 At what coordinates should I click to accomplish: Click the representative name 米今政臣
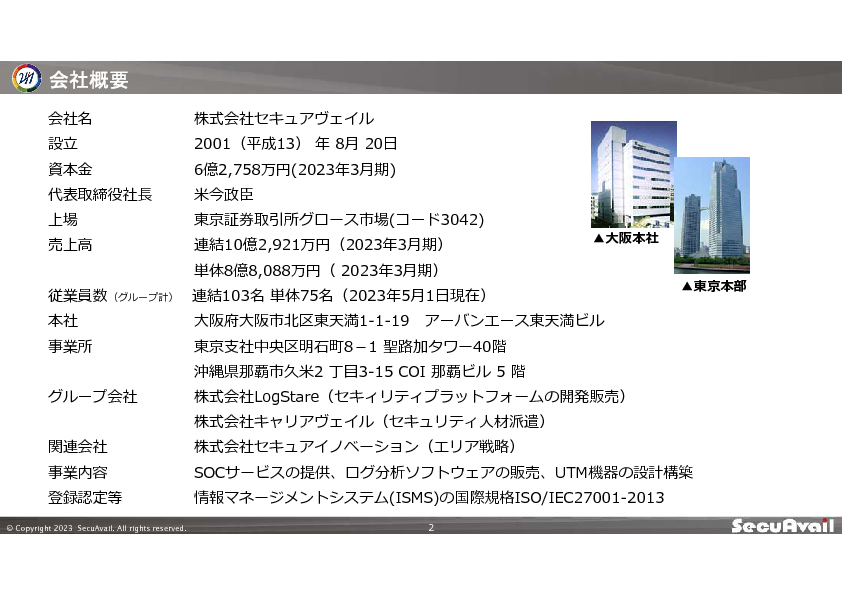224,194
